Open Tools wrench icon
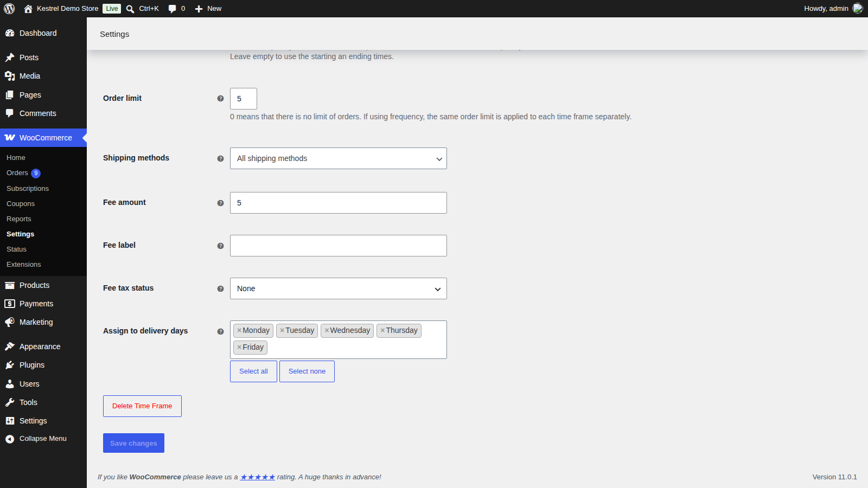Screen dimensions: 868x488 (x=10, y=402)
